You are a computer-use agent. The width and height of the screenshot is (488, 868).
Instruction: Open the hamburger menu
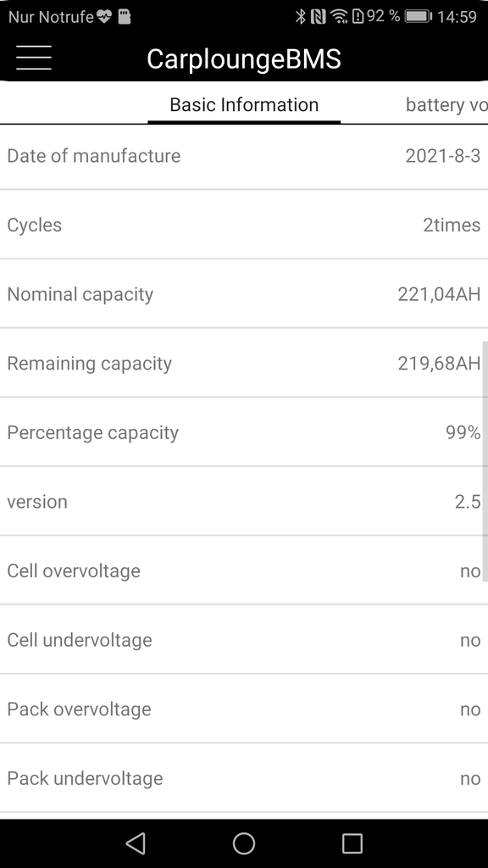34,58
